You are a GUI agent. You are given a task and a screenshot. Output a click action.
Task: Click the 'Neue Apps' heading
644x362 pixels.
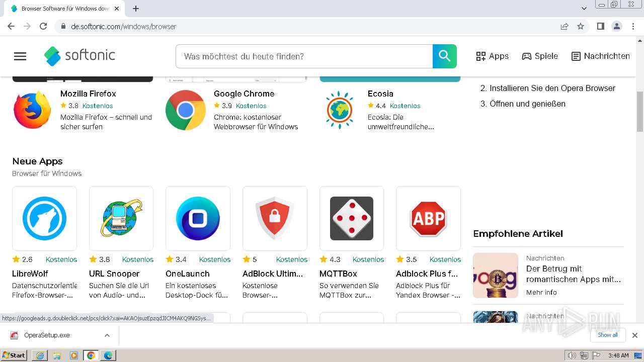tap(37, 161)
